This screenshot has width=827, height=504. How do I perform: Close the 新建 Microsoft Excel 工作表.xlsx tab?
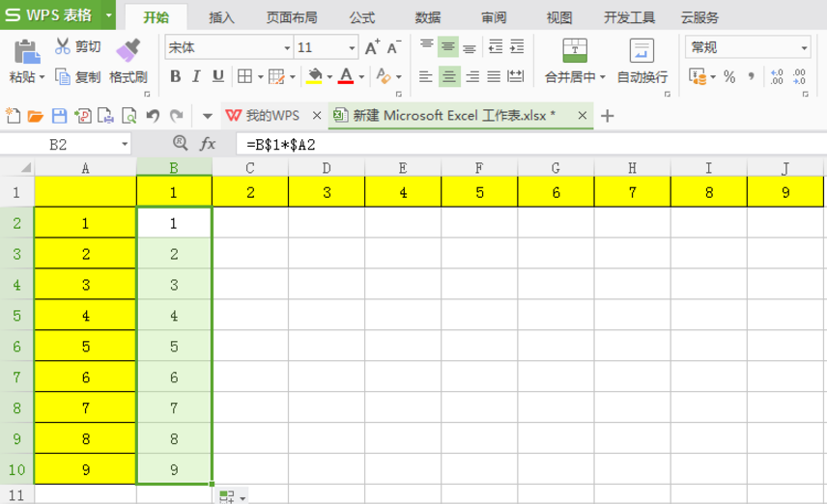[x=583, y=115]
